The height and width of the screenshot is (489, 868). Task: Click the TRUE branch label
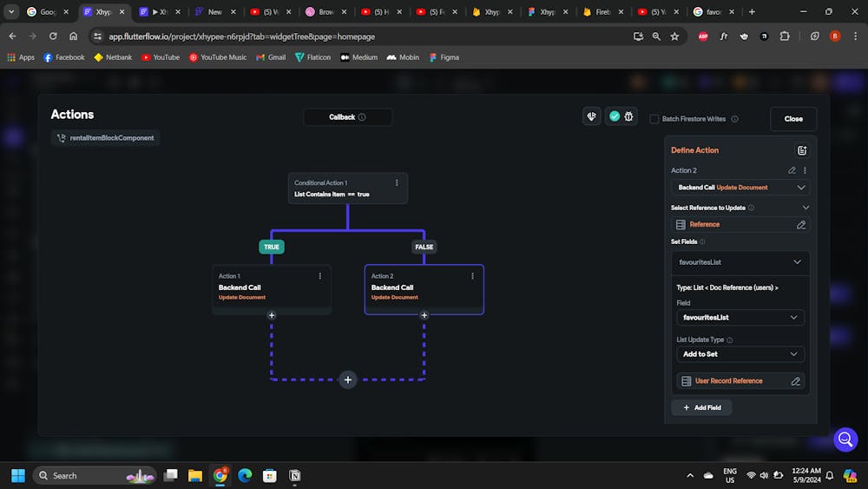coord(272,247)
